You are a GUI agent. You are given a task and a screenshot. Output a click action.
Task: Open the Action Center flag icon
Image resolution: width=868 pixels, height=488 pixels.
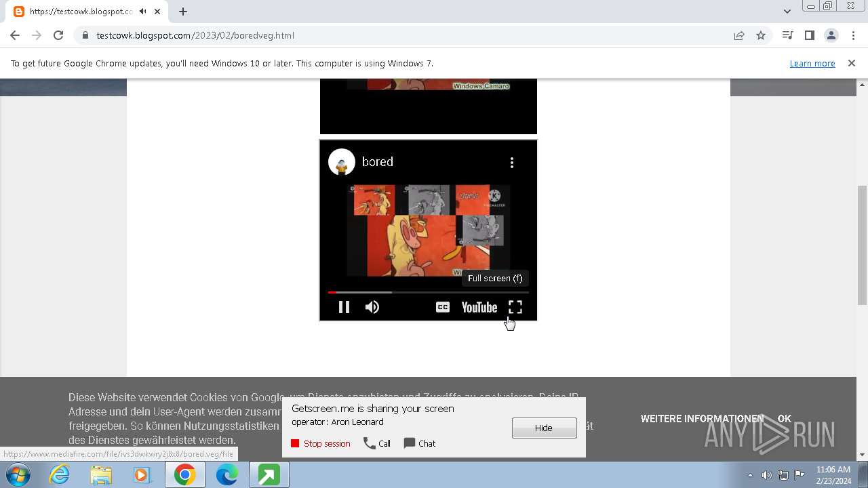(800, 475)
